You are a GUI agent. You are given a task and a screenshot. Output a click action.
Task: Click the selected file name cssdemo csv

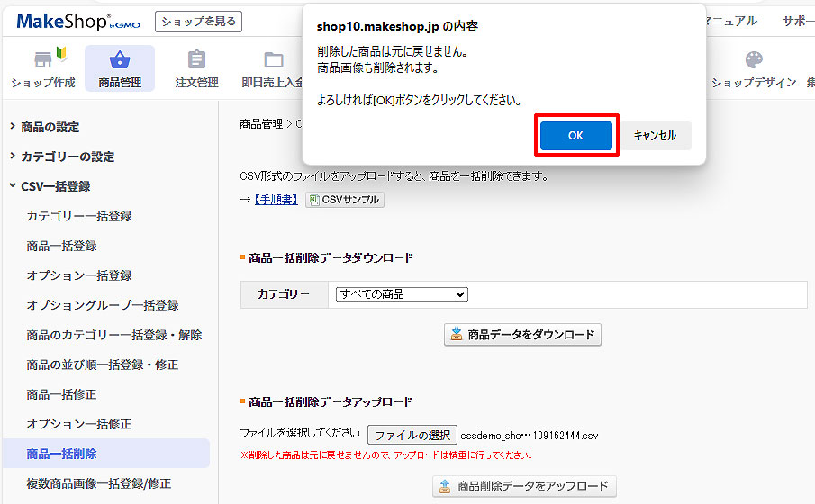click(530, 436)
